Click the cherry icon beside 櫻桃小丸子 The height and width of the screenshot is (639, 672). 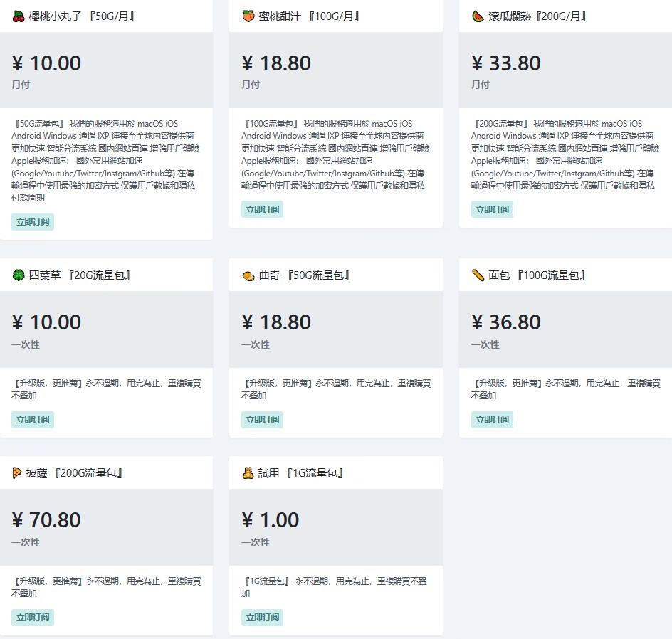pyautogui.click(x=19, y=16)
